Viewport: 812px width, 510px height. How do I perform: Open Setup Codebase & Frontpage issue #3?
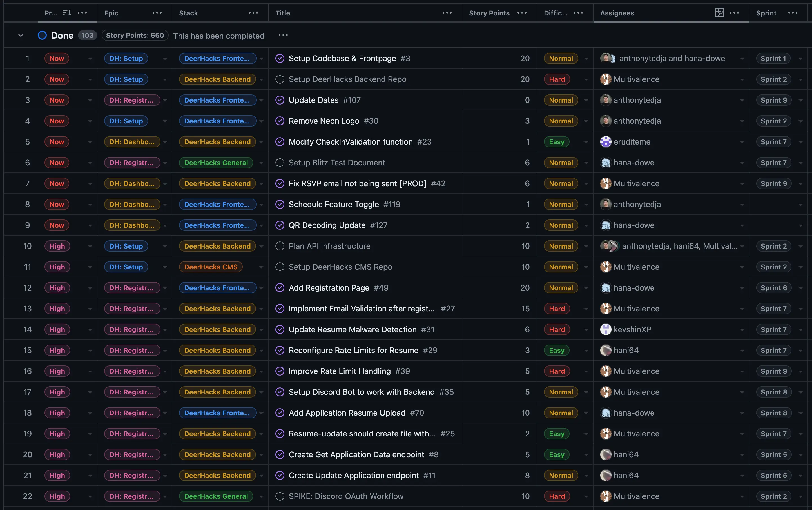pyautogui.click(x=342, y=58)
